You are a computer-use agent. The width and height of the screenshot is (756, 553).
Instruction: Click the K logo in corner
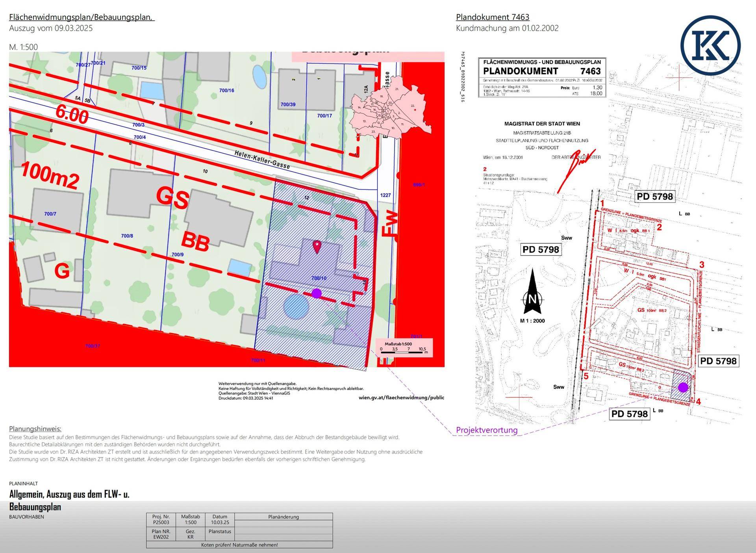click(710, 46)
